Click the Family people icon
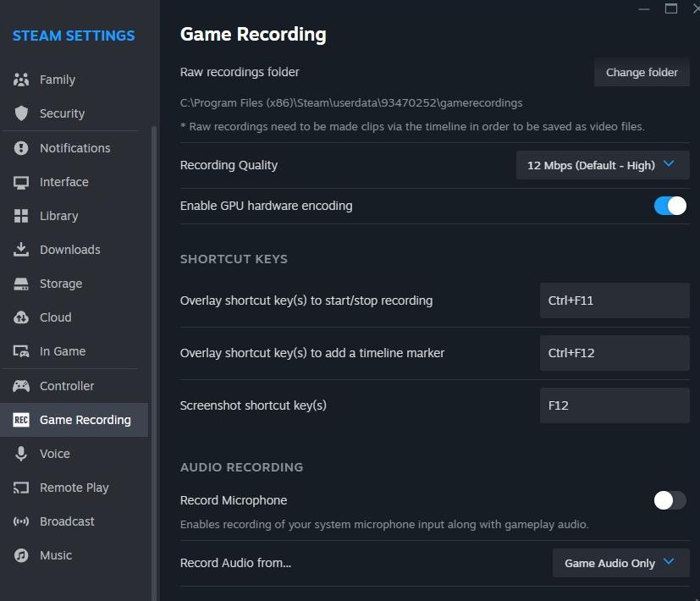Viewport: 700px width, 601px height. [21, 80]
